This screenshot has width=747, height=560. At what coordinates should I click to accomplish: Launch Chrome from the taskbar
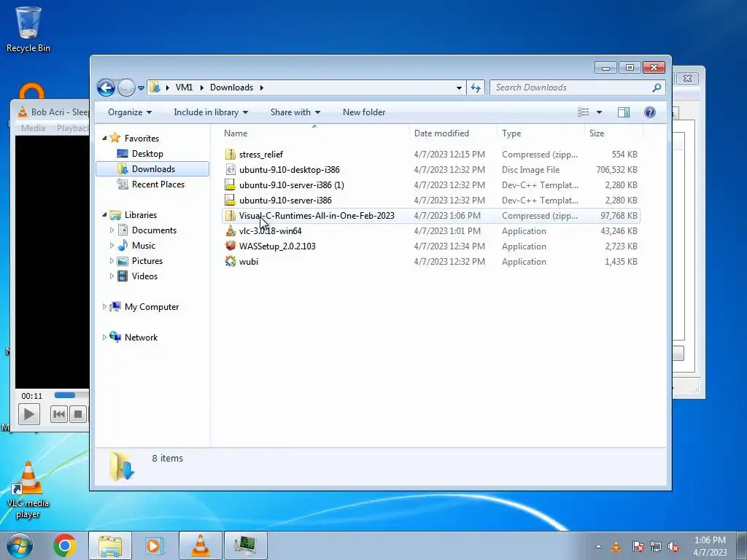pyautogui.click(x=65, y=545)
